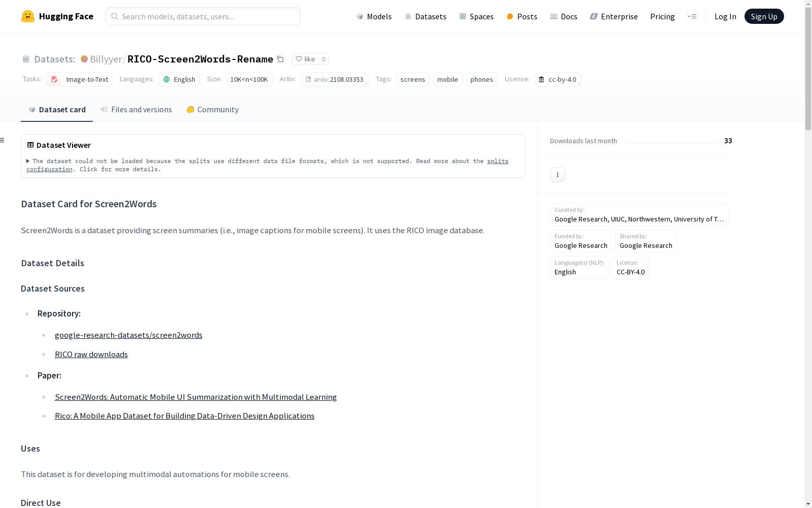Click the Hugging Face logo icon
The image size is (812, 508).
[28, 16]
